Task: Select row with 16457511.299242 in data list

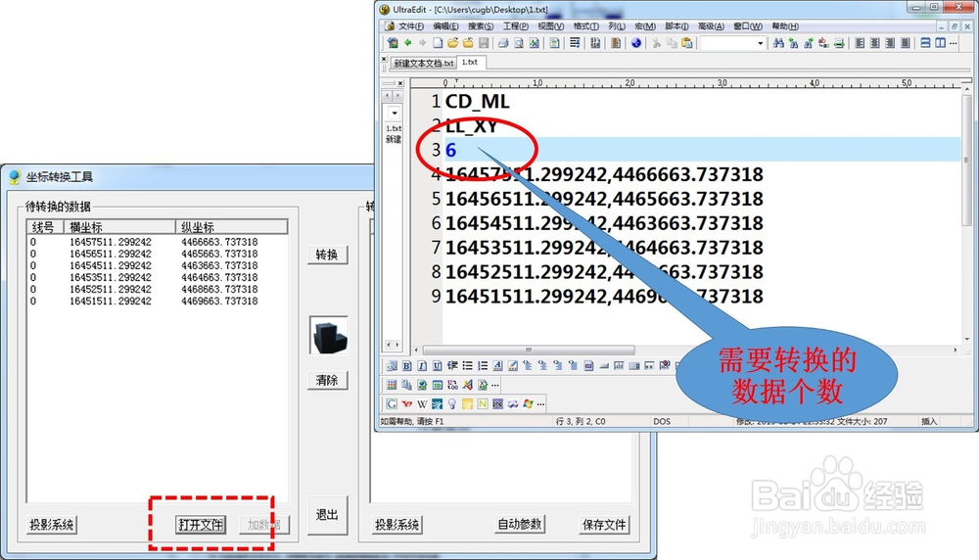Action: point(157,242)
